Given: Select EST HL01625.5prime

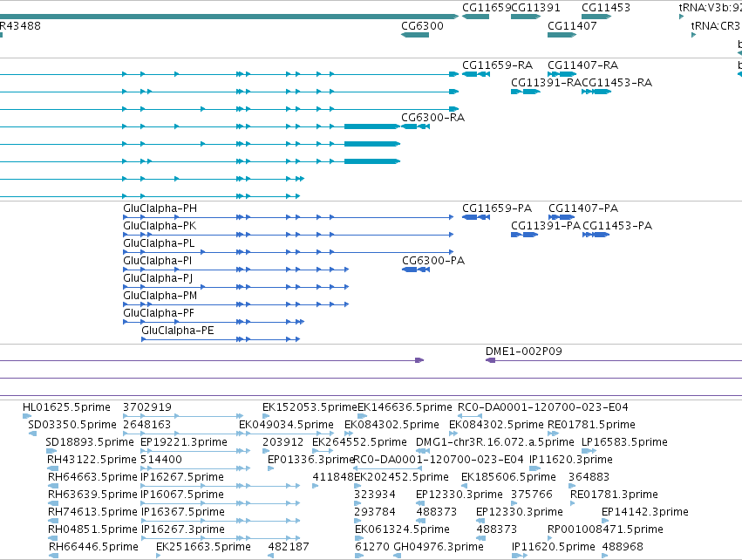Looking at the screenshot, I should (x=66, y=407).
